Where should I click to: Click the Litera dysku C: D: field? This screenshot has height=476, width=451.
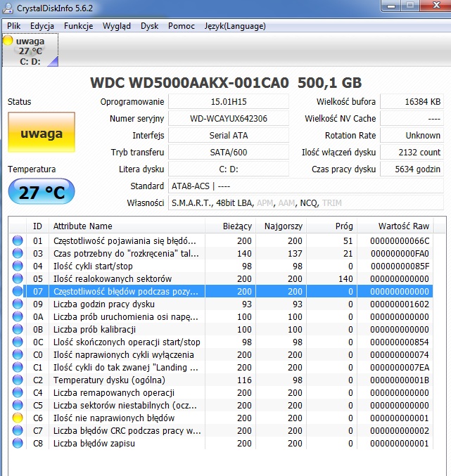(x=229, y=169)
